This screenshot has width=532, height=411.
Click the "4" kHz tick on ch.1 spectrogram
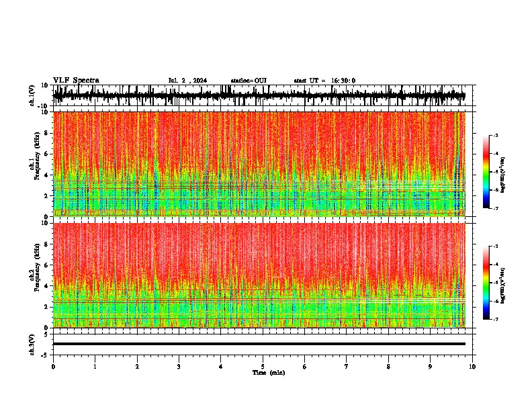click(x=46, y=175)
